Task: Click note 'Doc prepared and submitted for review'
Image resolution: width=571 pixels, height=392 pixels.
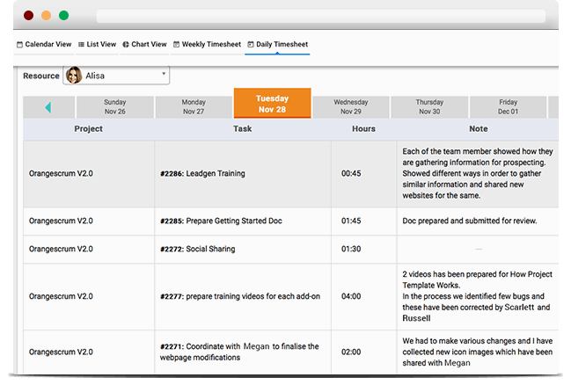Action: (470, 221)
